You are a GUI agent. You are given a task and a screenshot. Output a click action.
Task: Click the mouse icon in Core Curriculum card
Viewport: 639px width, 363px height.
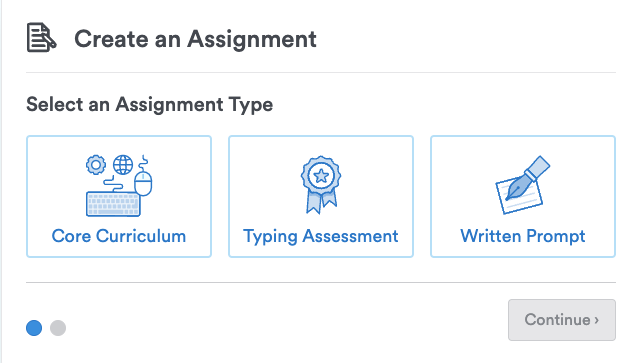143,183
